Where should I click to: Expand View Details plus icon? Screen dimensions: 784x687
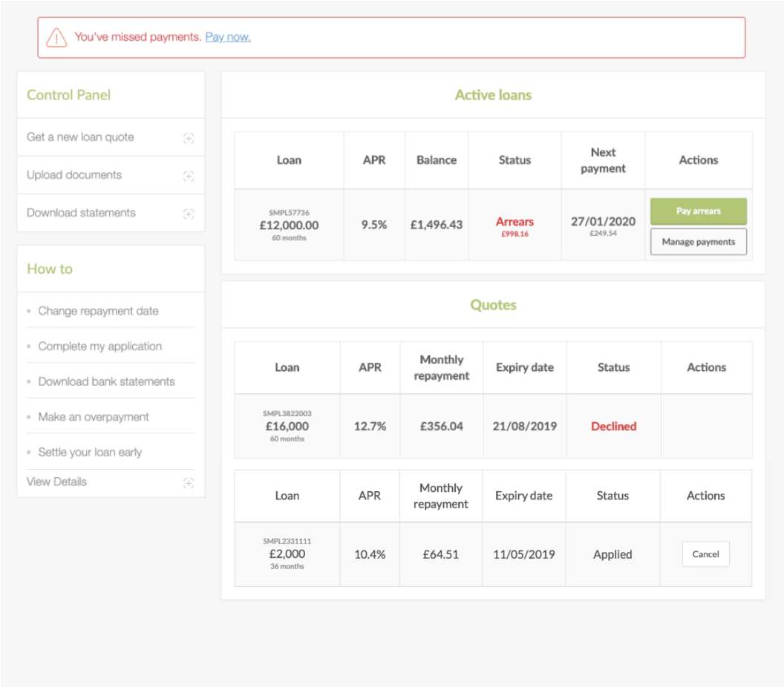pyautogui.click(x=189, y=483)
